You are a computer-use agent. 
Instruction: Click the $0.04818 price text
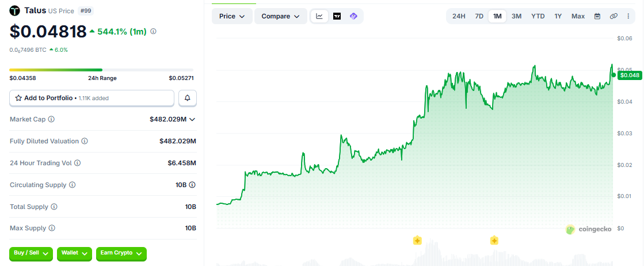[x=48, y=32]
